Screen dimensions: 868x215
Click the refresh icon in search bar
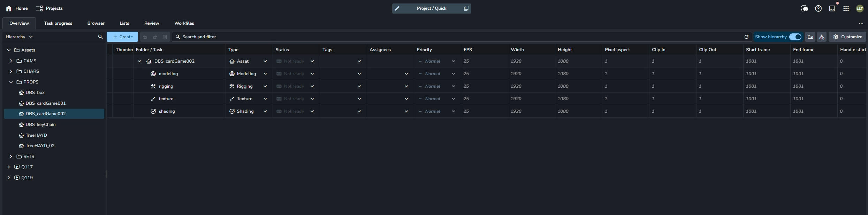click(746, 37)
